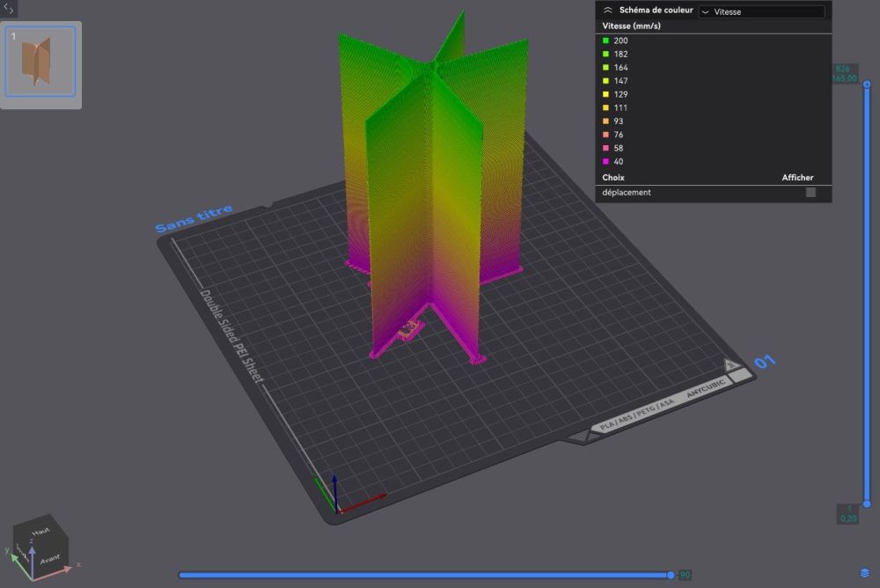Click the code toggle icon at top-left
880x588 pixels.
9,9
